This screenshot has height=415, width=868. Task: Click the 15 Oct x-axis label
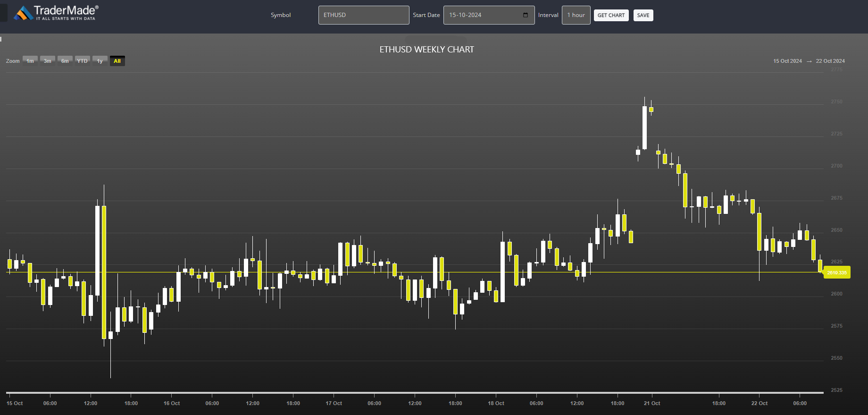point(15,403)
